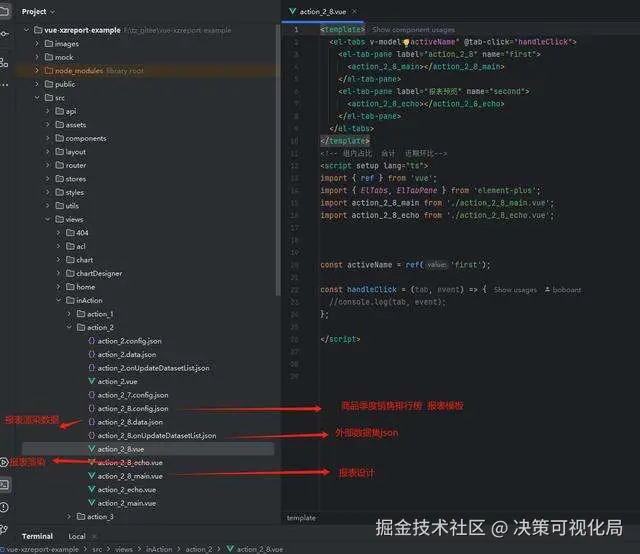The height and width of the screenshot is (554, 640).
Task: Click the Vue icon in breadcrumb bar
Action: [x=230, y=549]
